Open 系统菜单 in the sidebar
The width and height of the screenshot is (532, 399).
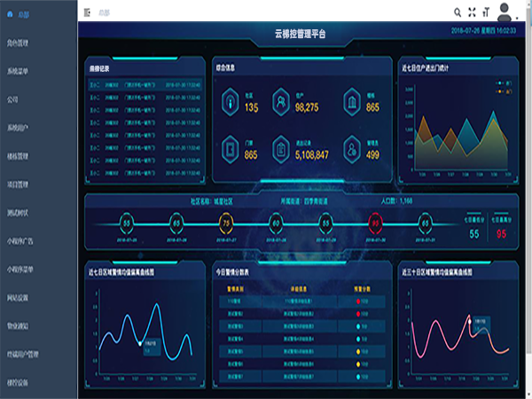click(x=18, y=71)
